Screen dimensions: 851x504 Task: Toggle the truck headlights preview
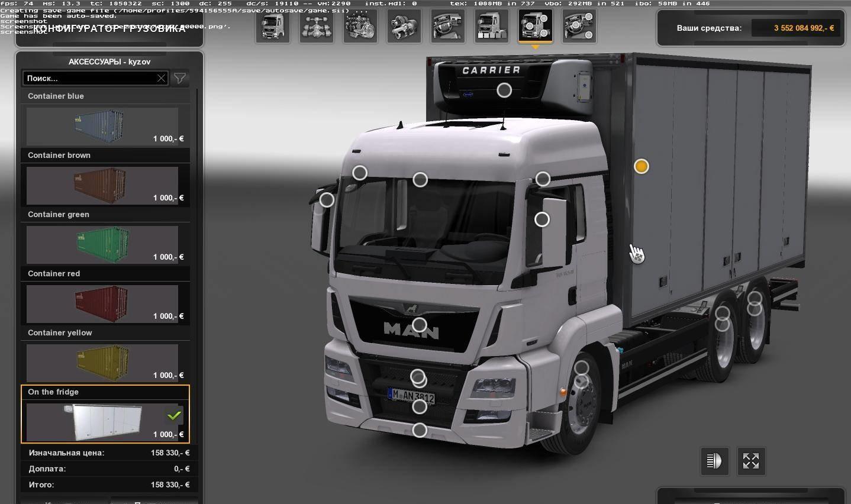click(714, 461)
